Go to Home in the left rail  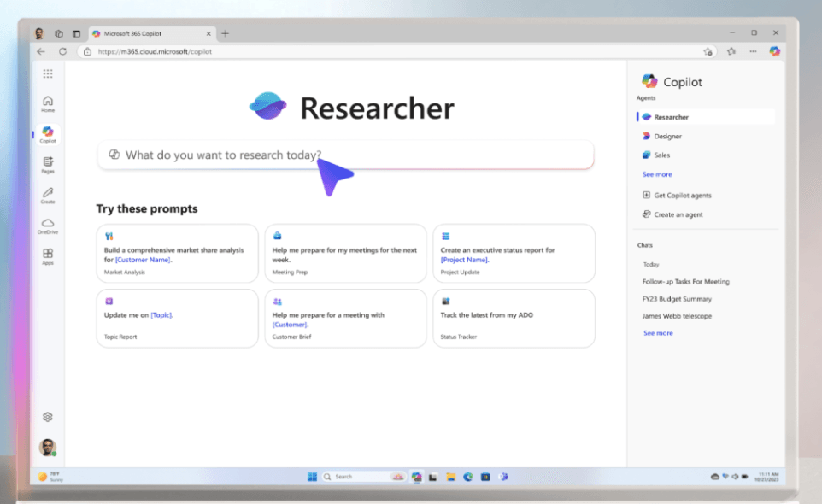pos(48,103)
